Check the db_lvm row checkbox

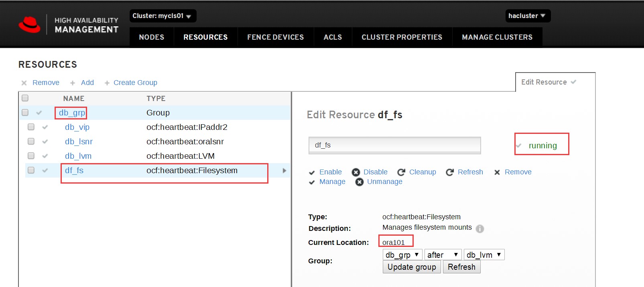pyautogui.click(x=31, y=156)
